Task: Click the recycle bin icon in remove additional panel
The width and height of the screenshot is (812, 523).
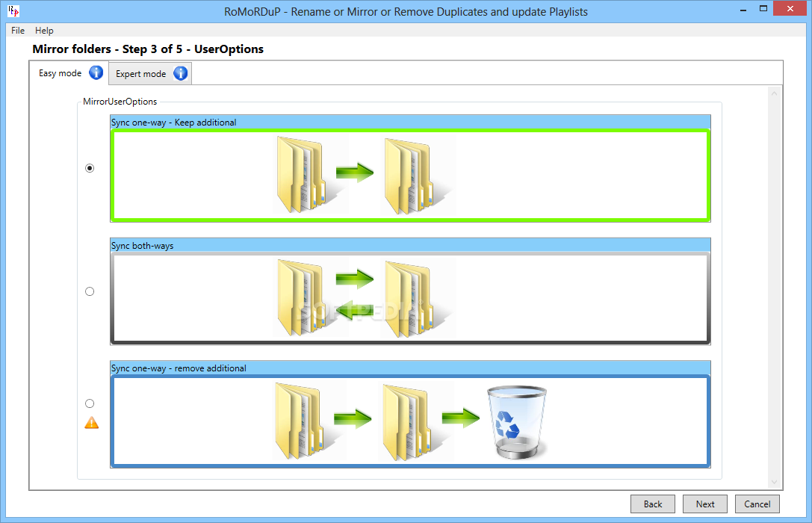Action: point(517,422)
